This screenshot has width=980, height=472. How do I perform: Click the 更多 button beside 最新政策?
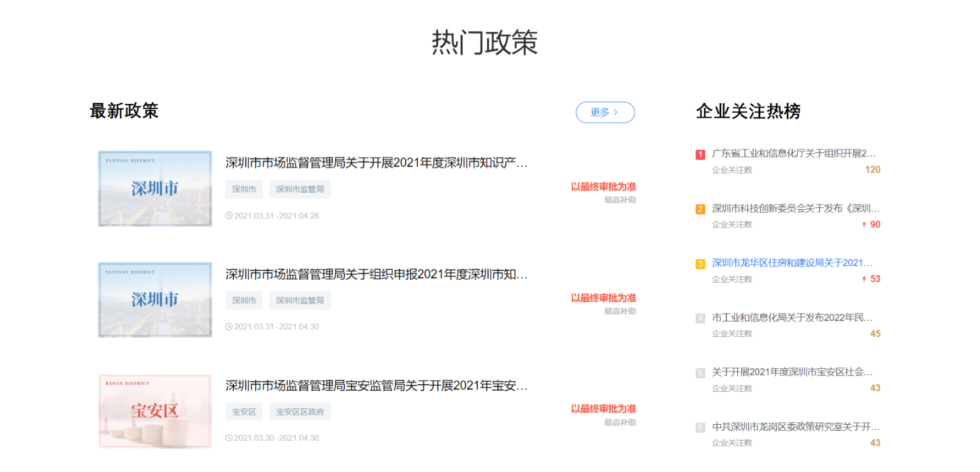click(605, 113)
